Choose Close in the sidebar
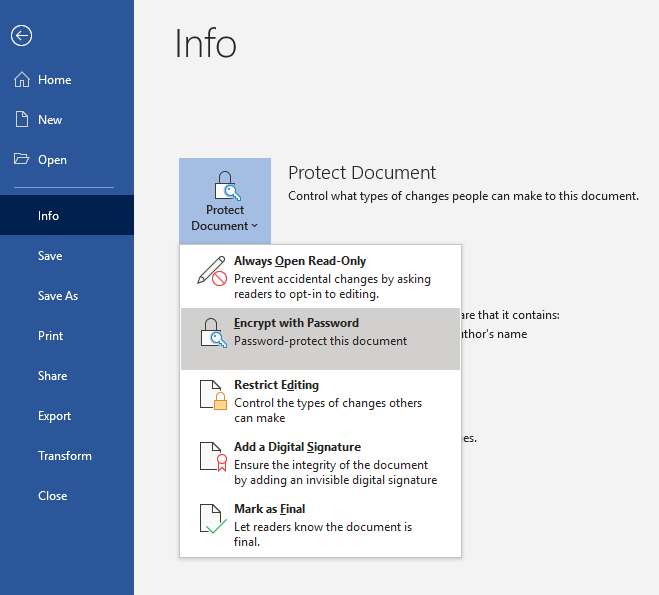The image size is (659, 595). point(67,495)
